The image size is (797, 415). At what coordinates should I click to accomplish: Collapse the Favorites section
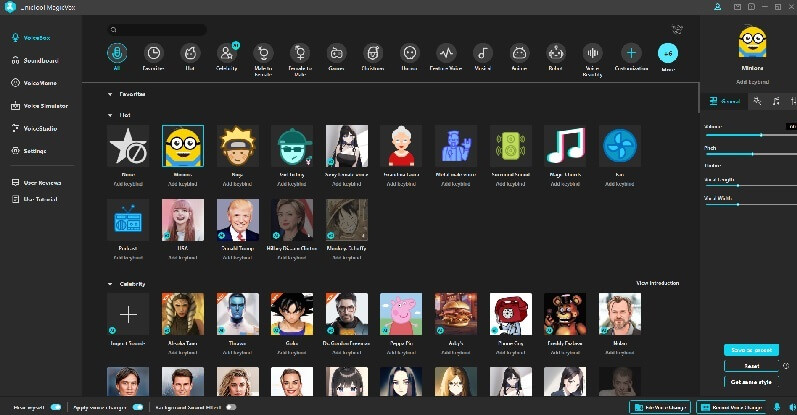(110, 94)
